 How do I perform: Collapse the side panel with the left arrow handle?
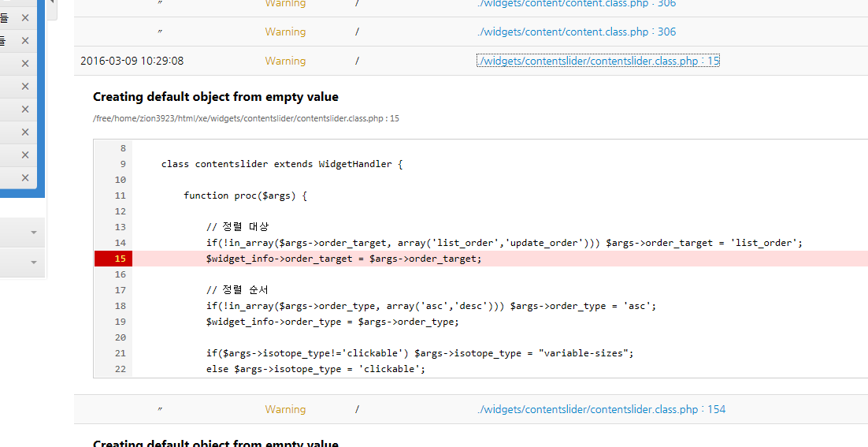click(x=52, y=4)
